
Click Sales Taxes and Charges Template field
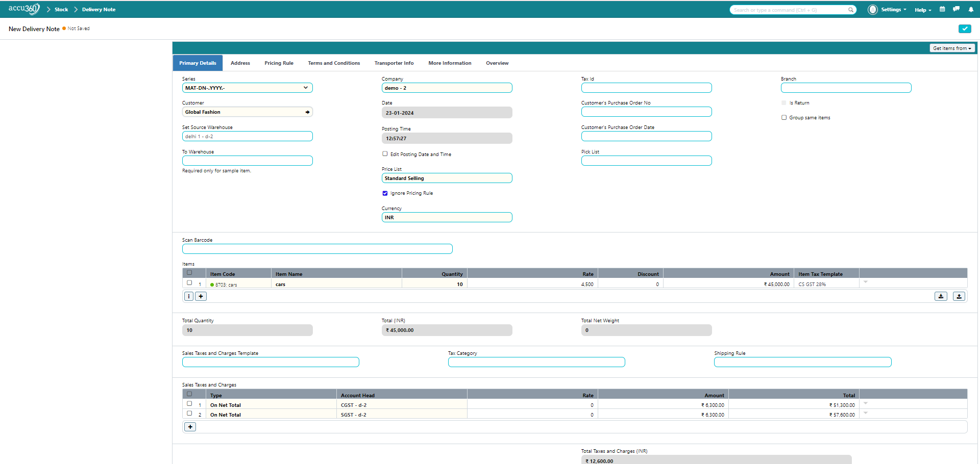[x=271, y=362]
